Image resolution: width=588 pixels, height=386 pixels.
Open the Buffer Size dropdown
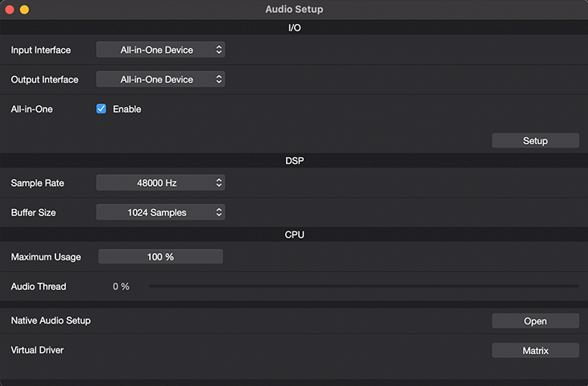160,212
